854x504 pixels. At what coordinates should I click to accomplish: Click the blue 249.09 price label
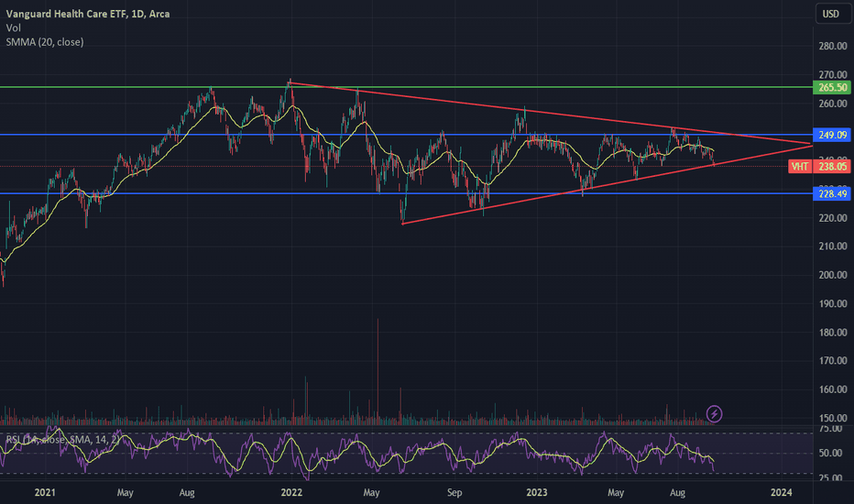(832, 135)
